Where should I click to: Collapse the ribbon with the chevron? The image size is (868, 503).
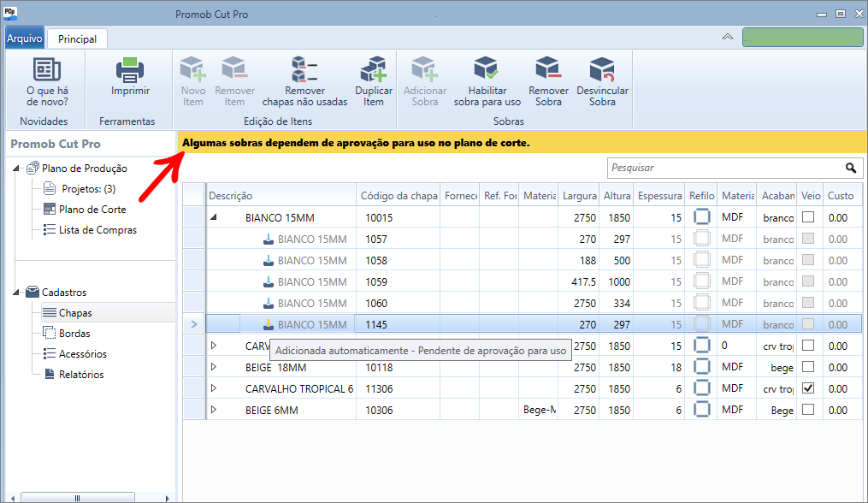click(x=728, y=37)
